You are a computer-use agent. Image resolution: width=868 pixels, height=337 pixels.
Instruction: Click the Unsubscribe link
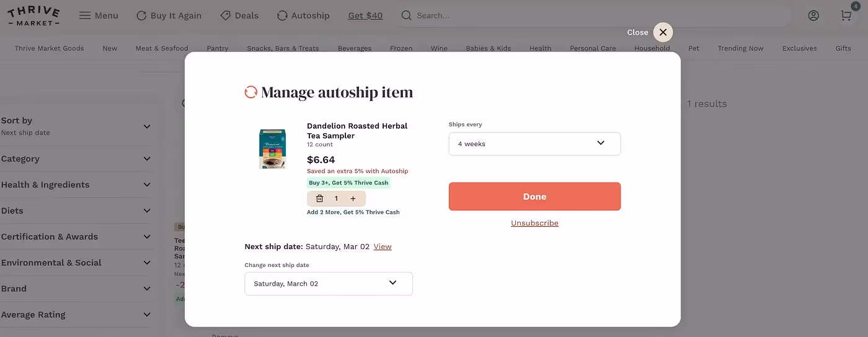pyautogui.click(x=534, y=223)
